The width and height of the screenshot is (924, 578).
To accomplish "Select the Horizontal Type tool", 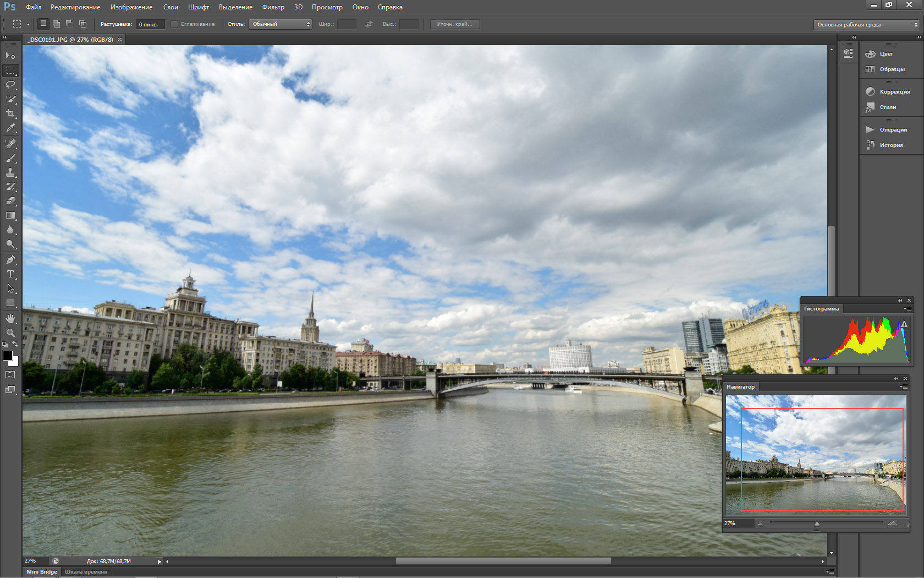I will point(10,274).
